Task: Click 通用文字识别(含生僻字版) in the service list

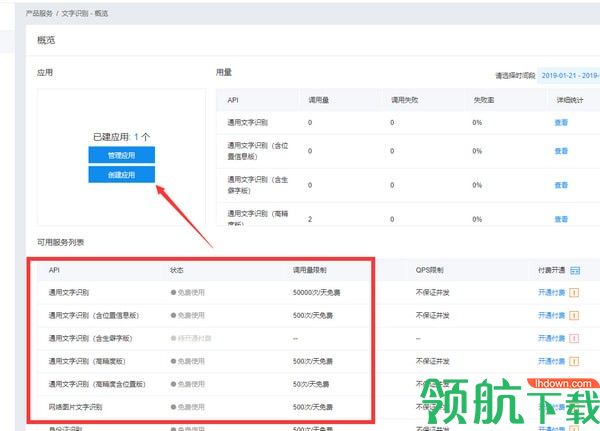Action: pos(90,338)
